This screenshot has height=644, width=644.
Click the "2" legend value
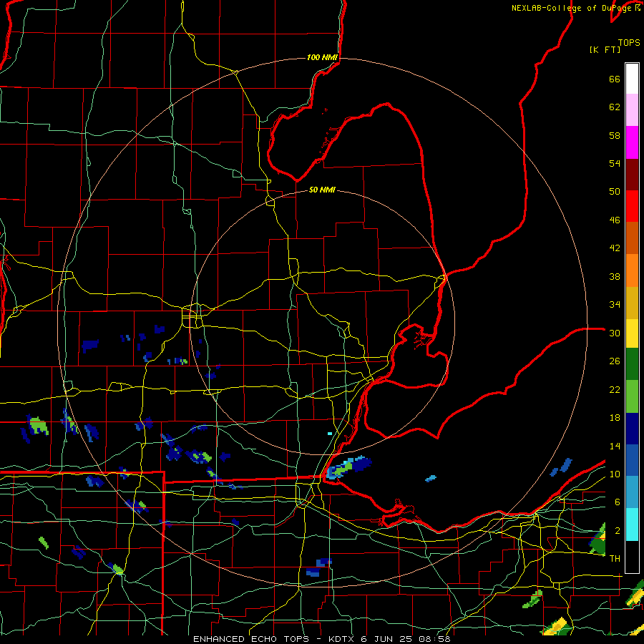tap(618, 531)
